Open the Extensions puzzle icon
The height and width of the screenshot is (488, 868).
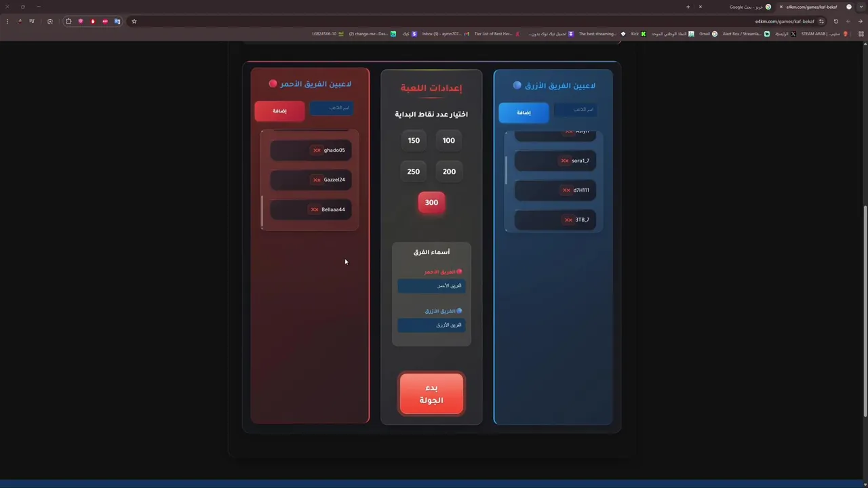pos(68,21)
